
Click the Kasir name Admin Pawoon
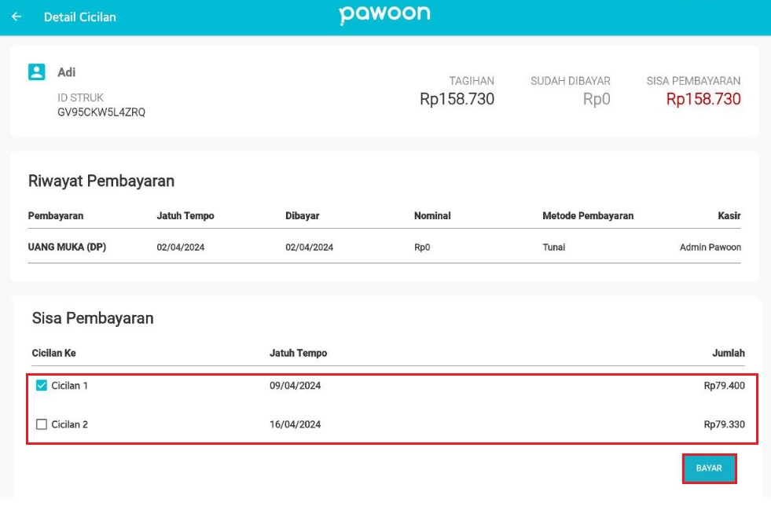point(710,248)
